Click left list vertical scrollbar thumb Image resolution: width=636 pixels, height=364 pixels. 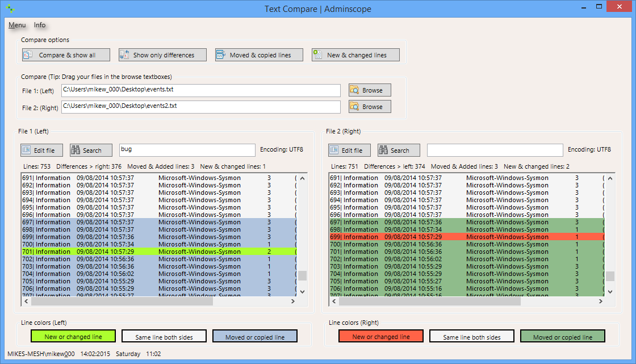point(302,276)
